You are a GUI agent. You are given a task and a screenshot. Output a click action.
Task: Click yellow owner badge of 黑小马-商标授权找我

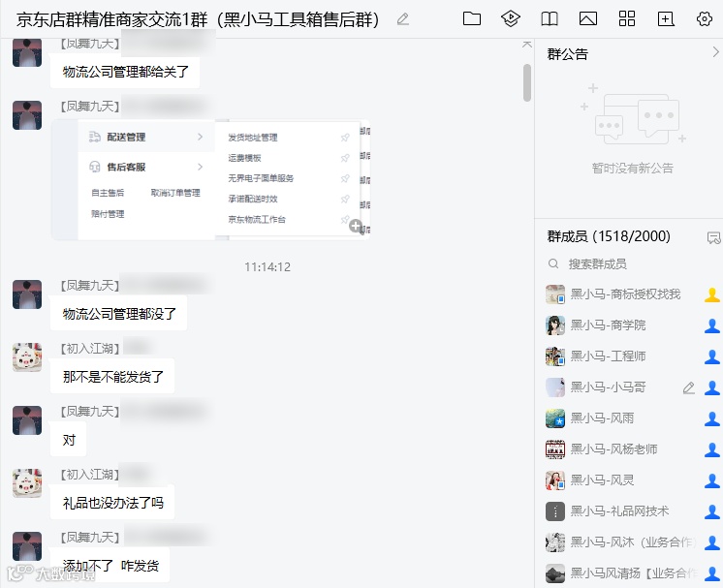(712, 294)
